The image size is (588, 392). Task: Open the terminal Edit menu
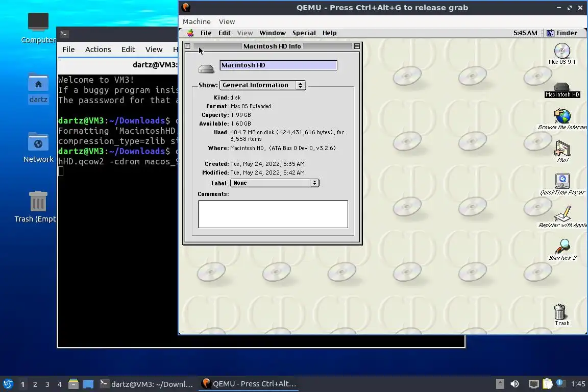pyautogui.click(x=128, y=50)
